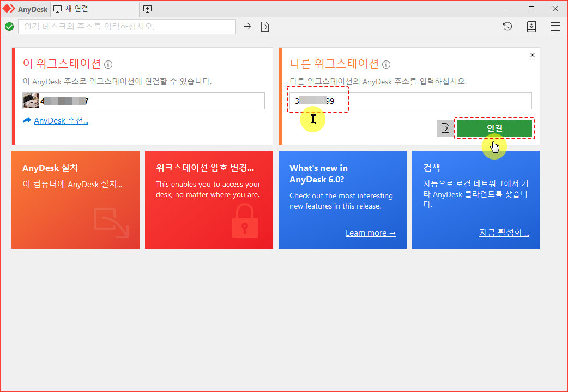
Task: Open a new tab with plus icon
Action: pyautogui.click(x=147, y=9)
